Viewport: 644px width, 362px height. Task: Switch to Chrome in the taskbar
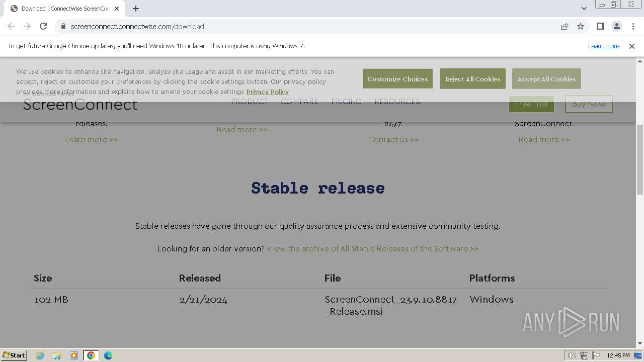point(91,355)
